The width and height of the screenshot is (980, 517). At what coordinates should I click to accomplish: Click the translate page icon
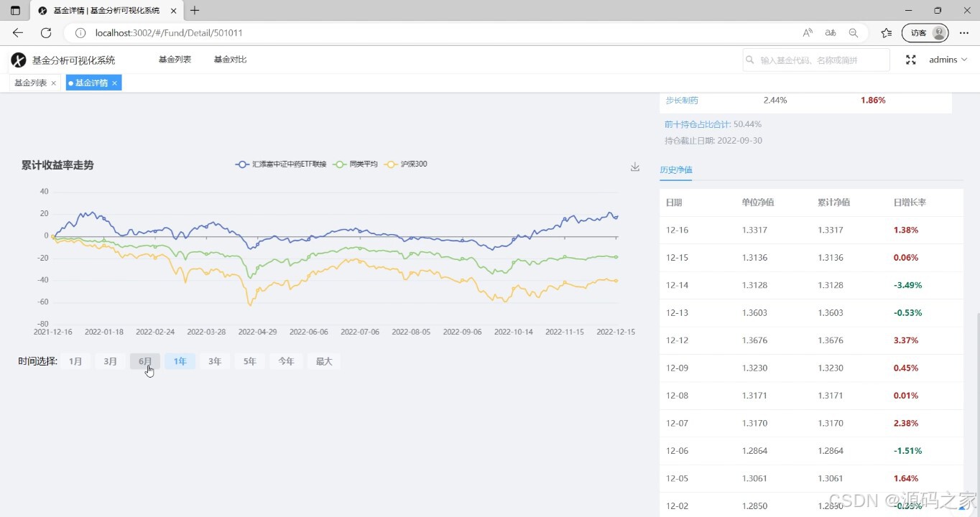(x=831, y=33)
